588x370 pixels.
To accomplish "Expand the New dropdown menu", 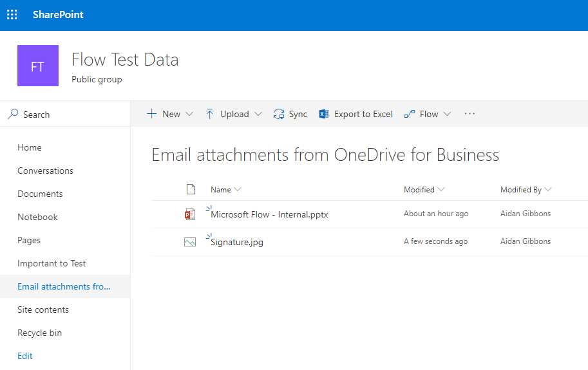I will (x=189, y=114).
